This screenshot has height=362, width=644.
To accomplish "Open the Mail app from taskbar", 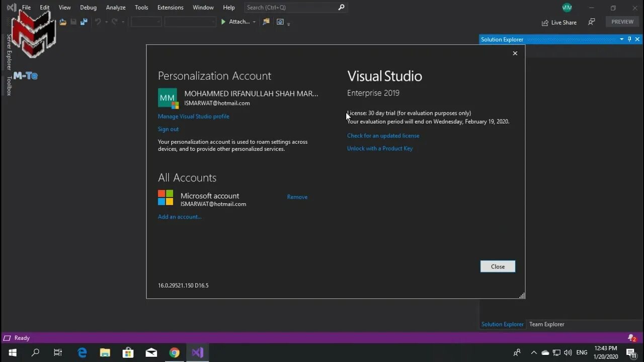I will pos(151,352).
